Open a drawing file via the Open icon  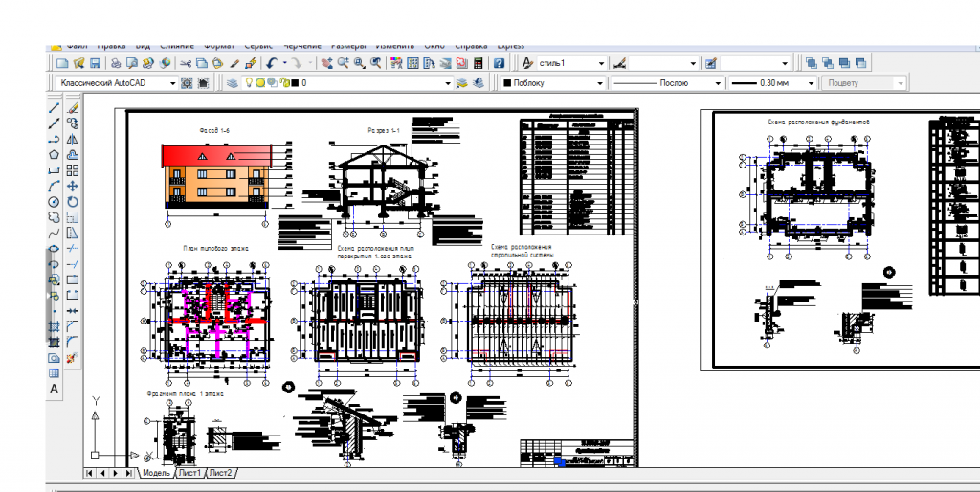tap(78, 63)
